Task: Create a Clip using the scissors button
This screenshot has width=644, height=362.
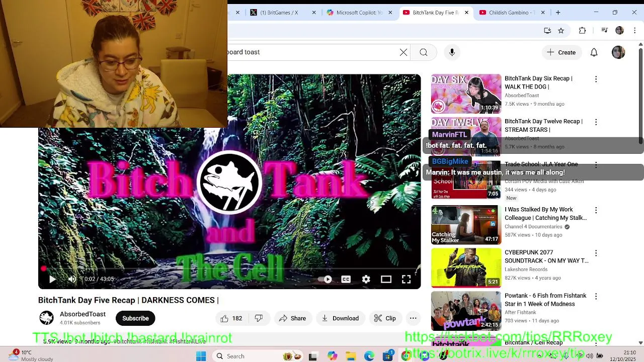Action: coord(385,318)
